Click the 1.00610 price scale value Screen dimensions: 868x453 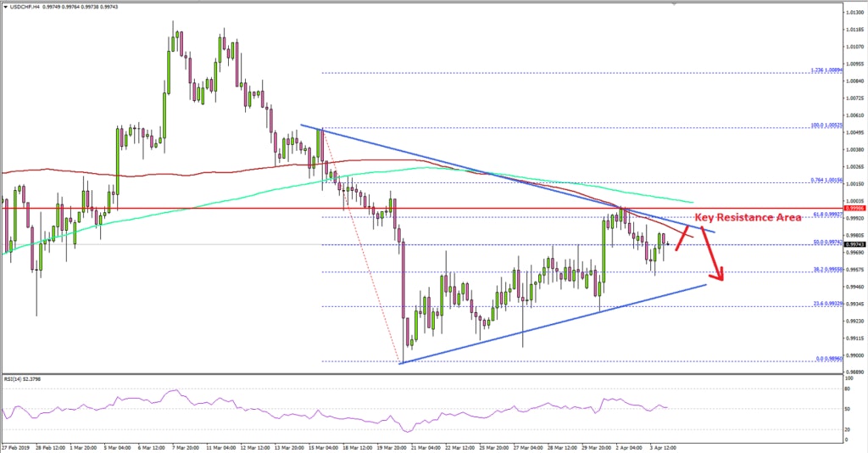pyautogui.click(x=855, y=115)
